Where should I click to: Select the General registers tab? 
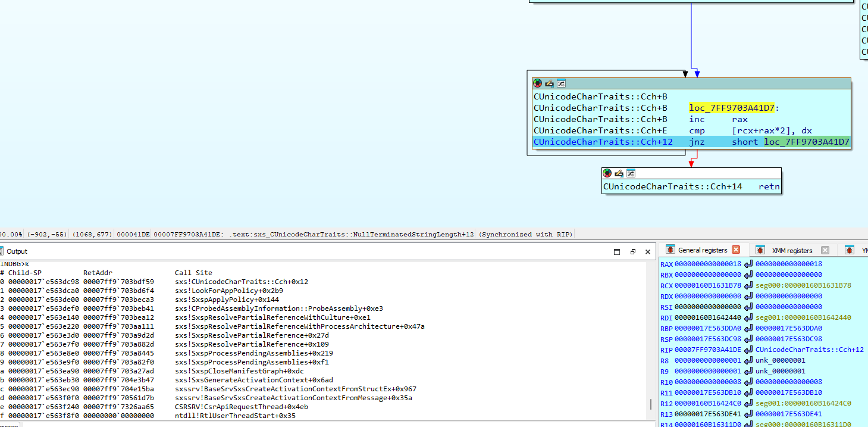click(702, 250)
